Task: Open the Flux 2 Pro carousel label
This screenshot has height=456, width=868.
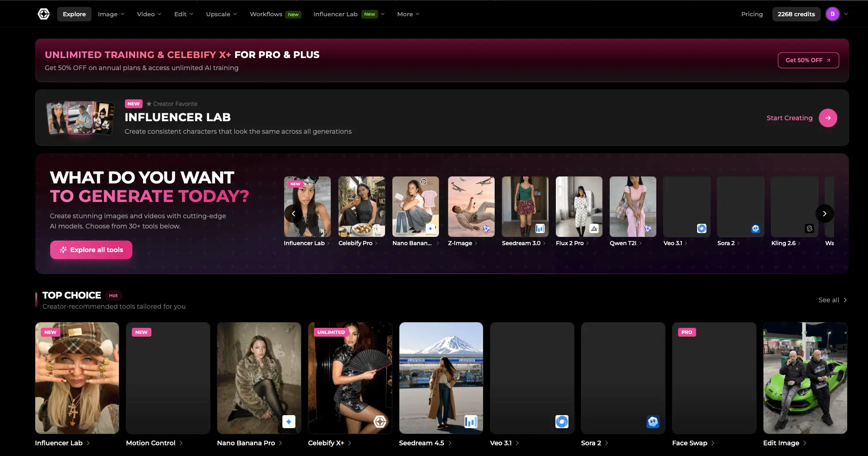Action: 572,243
